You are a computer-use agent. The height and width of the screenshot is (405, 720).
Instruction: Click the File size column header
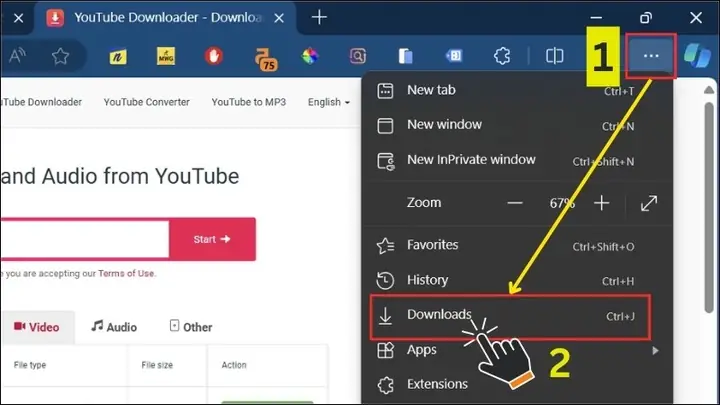[157, 365]
